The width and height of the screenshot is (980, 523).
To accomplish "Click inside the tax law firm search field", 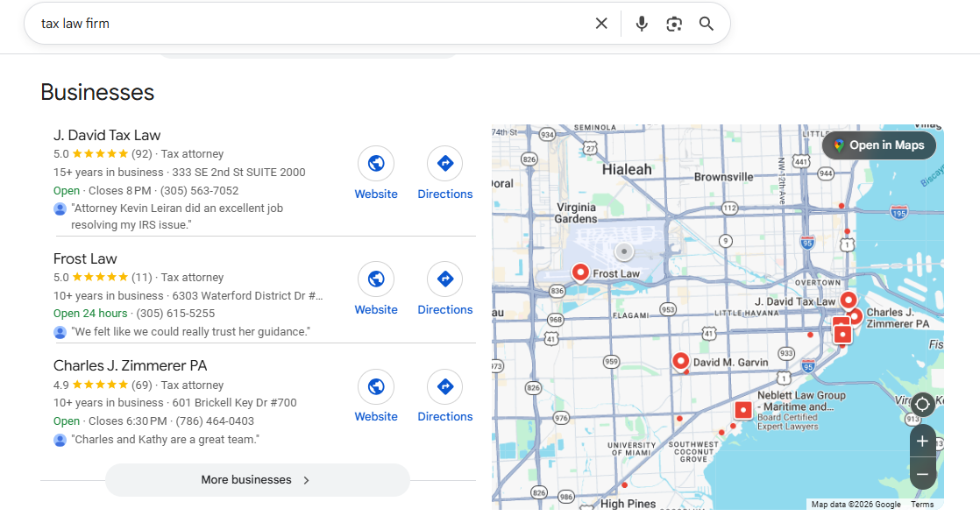I will (307, 24).
